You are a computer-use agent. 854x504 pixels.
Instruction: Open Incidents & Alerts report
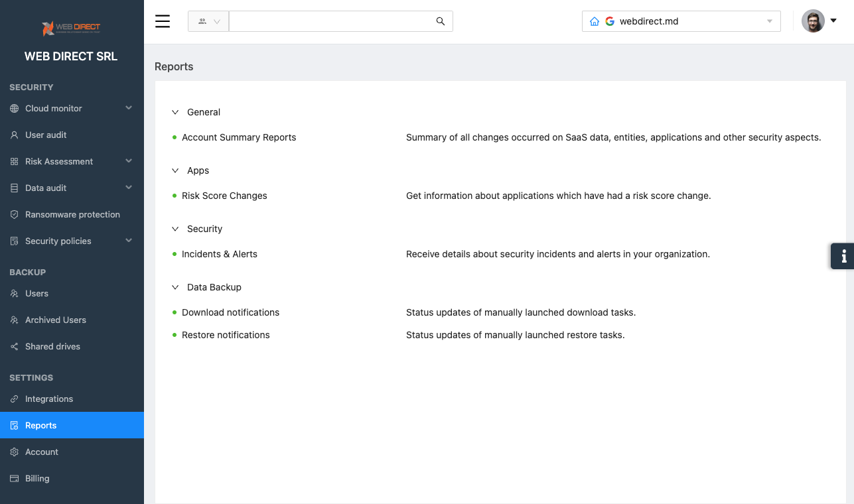point(220,254)
